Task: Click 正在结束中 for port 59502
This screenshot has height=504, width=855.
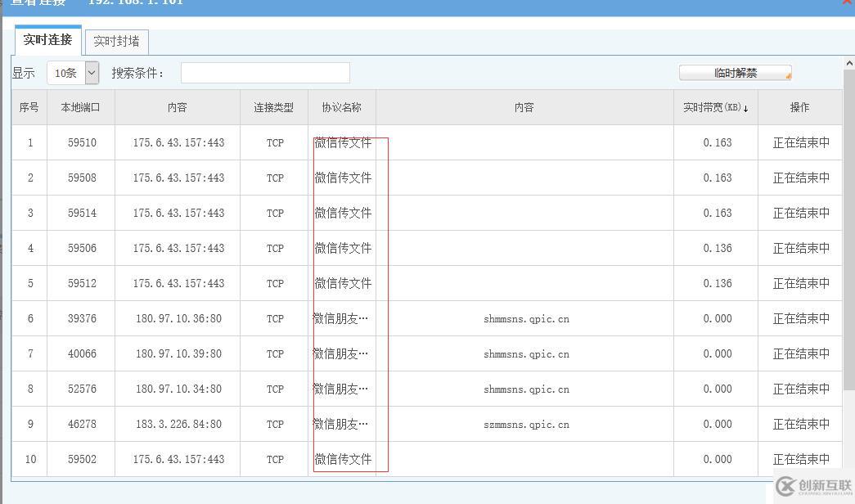Action: [x=801, y=459]
